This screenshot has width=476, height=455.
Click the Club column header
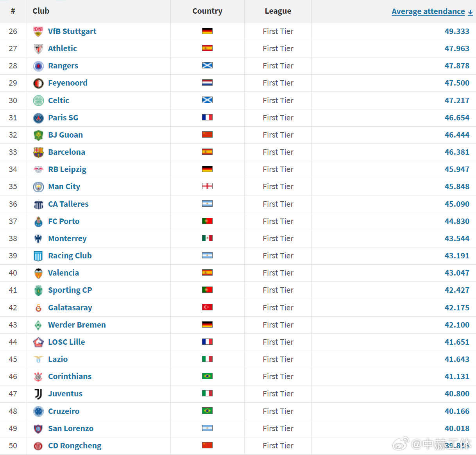click(x=41, y=11)
